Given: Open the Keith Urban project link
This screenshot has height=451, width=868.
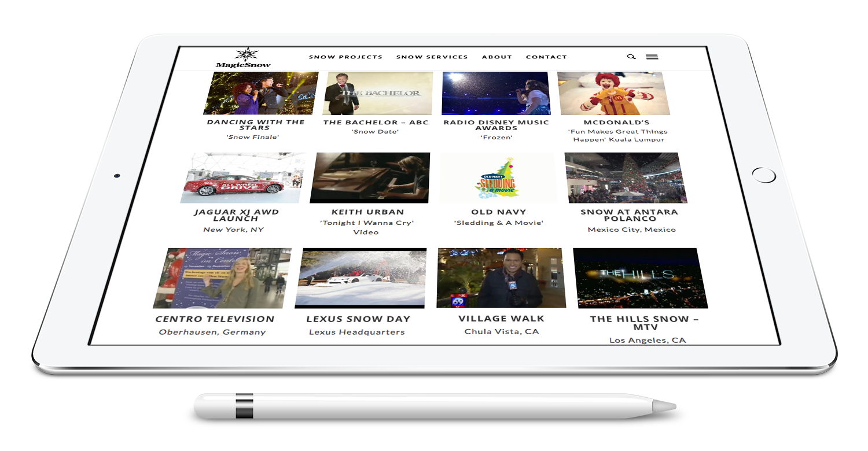Looking at the screenshot, I should point(367,212).
